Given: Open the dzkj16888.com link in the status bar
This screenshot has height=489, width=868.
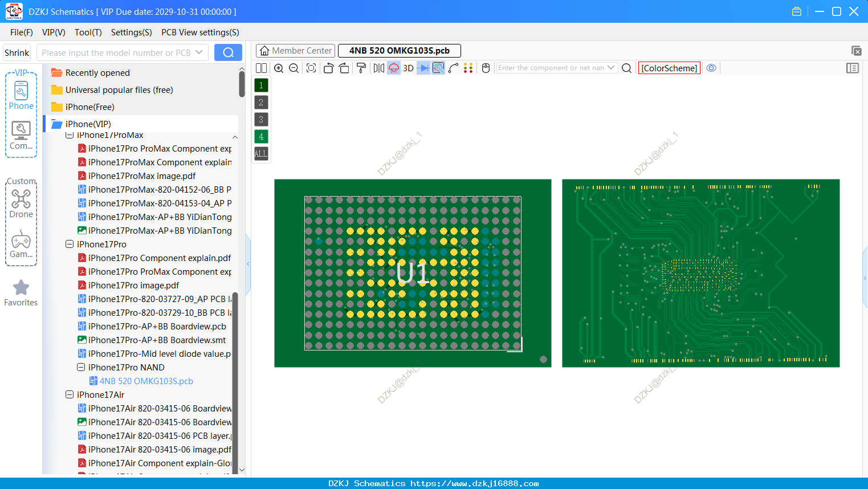Looking at the screenshot, I should pyautogui.click(x=474, y=483).
